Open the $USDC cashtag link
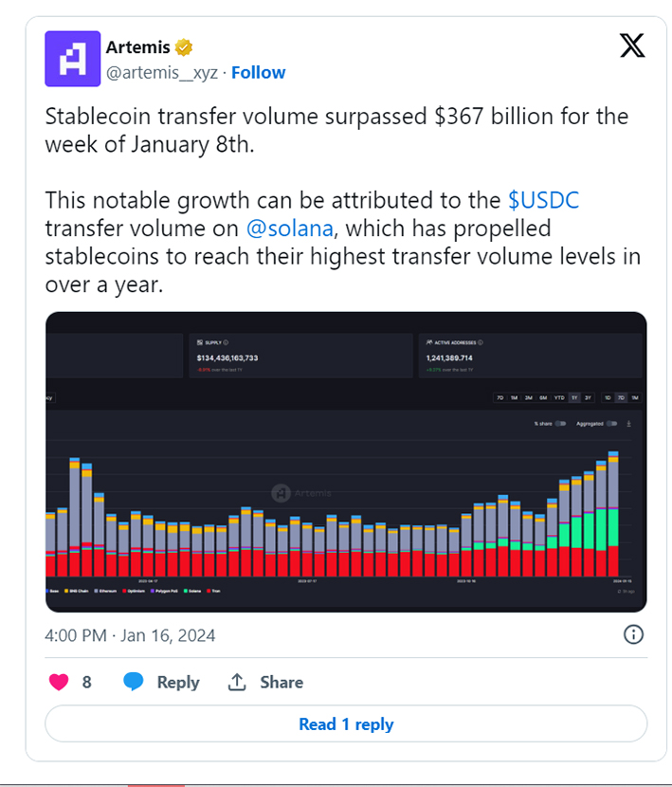The image size is (672, 787). pyautogui.click(x=543, y=200)
